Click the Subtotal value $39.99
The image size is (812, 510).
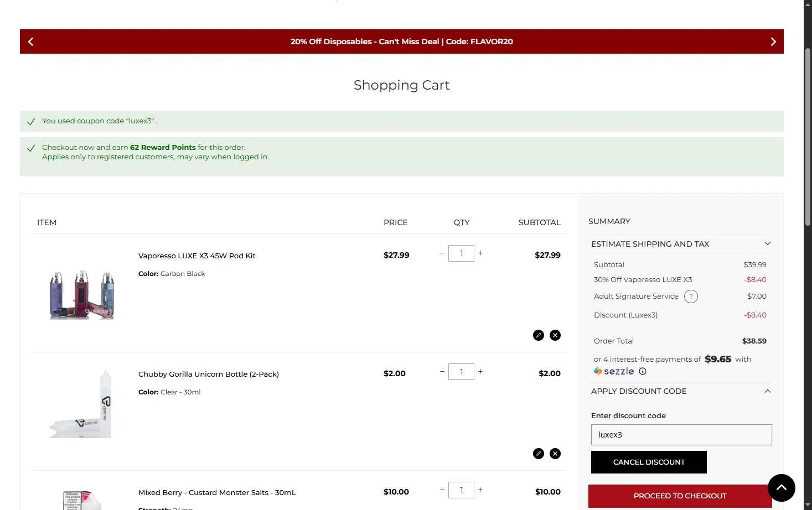pos(755,264)
